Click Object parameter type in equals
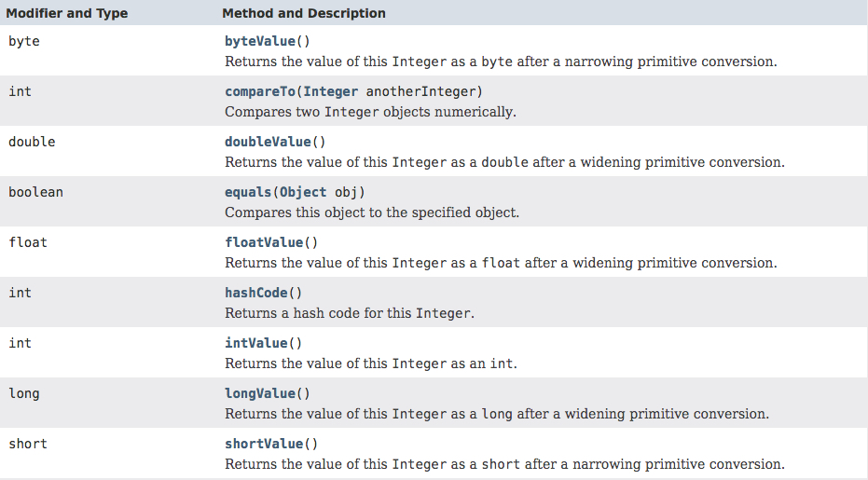 coord(303,192)
